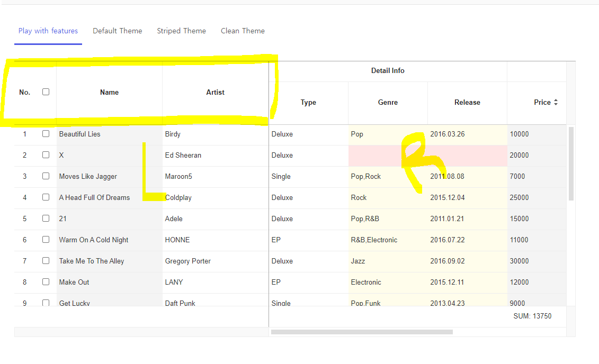Click the Type column header
Viewport: 599px width, 364px height.
pyautogui.click(x=308, y=102)
